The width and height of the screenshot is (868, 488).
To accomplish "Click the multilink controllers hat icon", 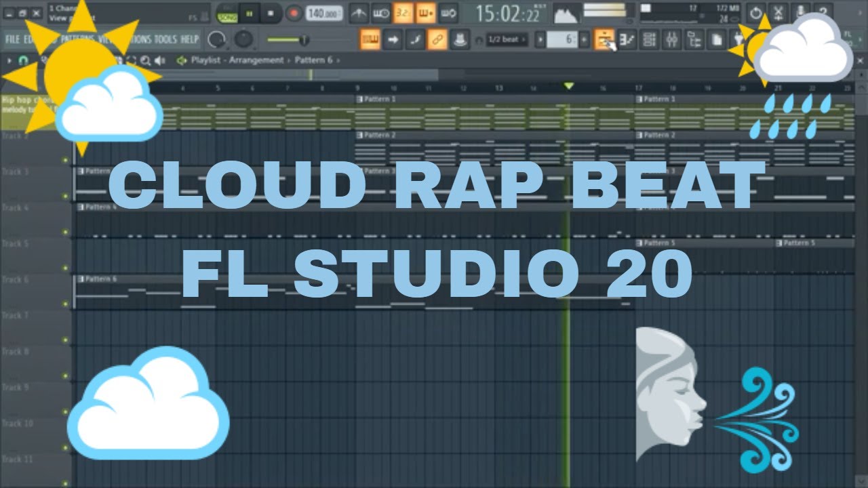I will [460, 40].
